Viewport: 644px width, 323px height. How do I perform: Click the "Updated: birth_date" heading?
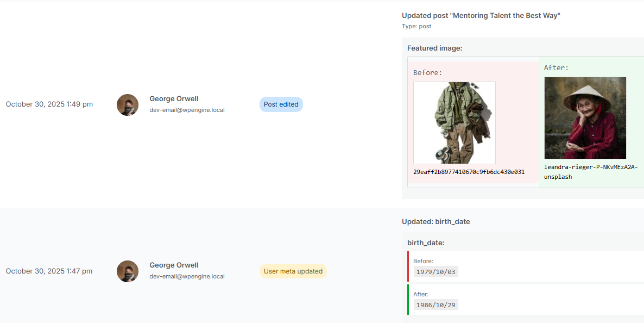[x=435, y=222]
